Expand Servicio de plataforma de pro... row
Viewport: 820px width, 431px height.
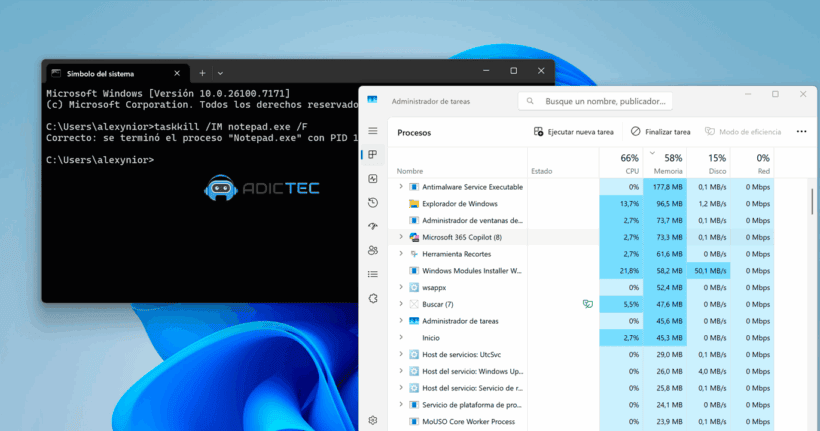pyautogui.click(x=401, y=404)
